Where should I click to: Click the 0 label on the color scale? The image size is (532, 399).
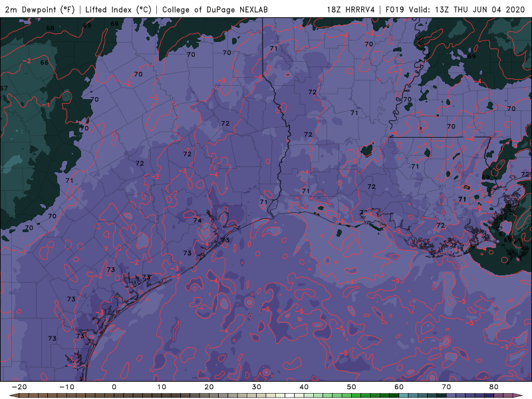tap(114, 387)
